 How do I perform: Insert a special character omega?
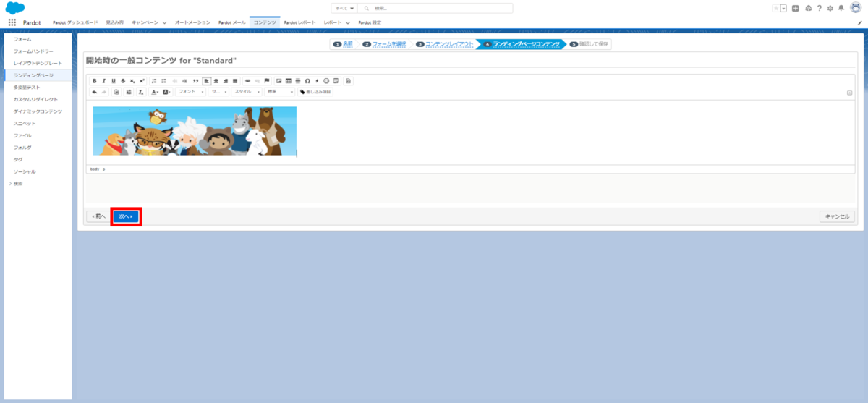click(307, 81)
